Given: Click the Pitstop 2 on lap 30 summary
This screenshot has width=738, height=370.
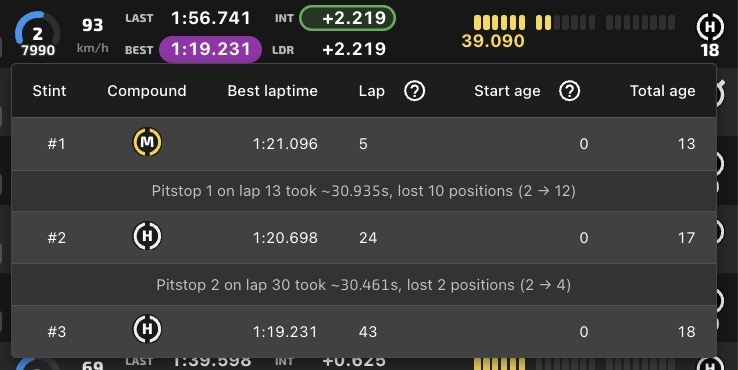Looking at the screenshot, I should (x=364, y=285).
